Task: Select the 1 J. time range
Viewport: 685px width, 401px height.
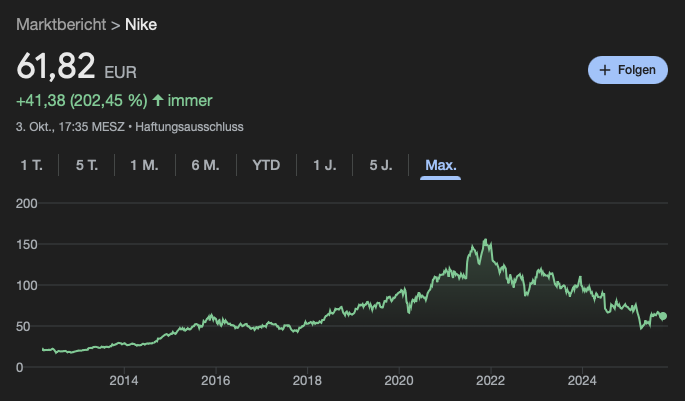Action: (x=325, y=165)
